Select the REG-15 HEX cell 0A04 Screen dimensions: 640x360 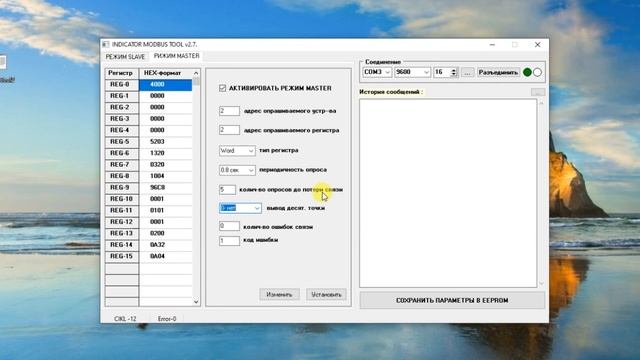point(166,256)
